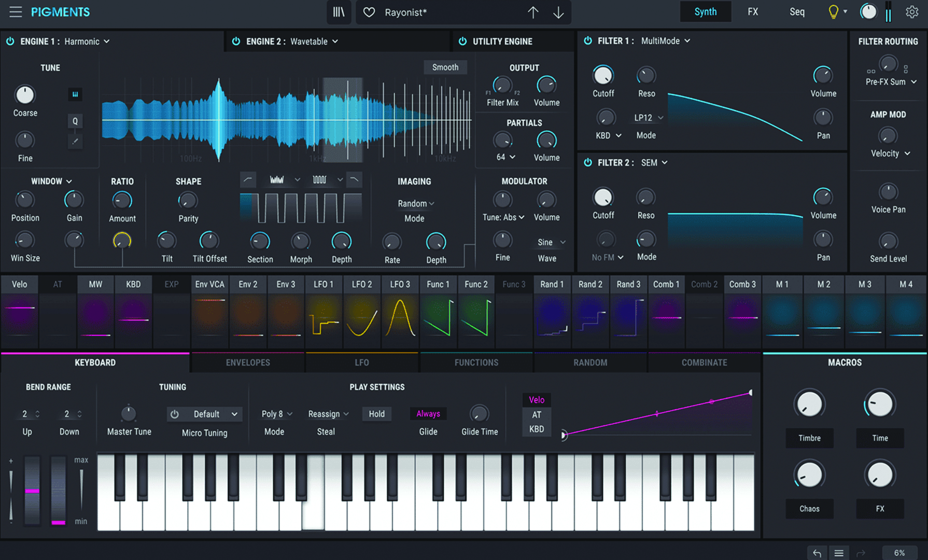
Task: Click the redo arrow in status bar
Action: (x=861, y=553)
